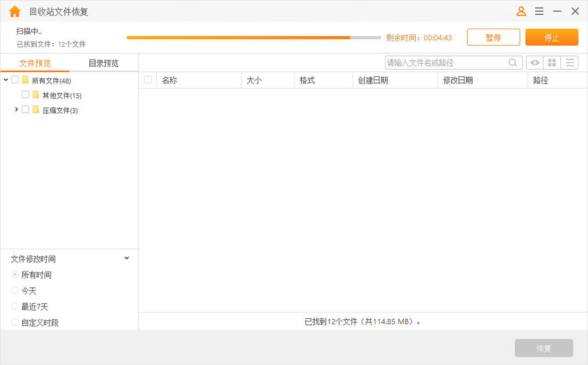Click the 扫描中.. status text
The width and height of the screenshot is (588, 365).
29,31
